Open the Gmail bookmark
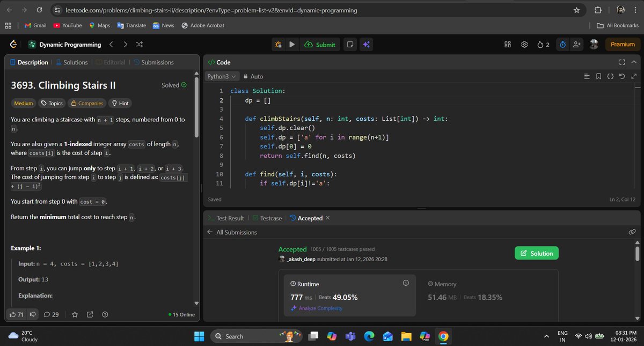The height and width of the screenshot is (346, 644). (x=35, y=25)
